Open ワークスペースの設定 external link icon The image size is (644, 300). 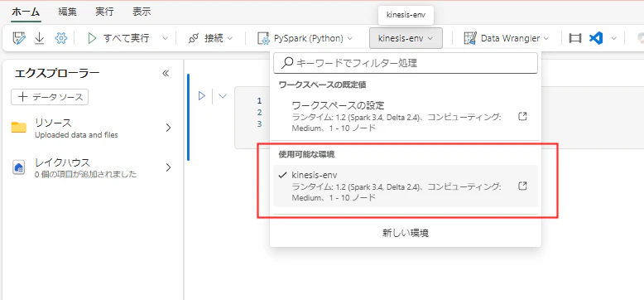click(522, 116)
